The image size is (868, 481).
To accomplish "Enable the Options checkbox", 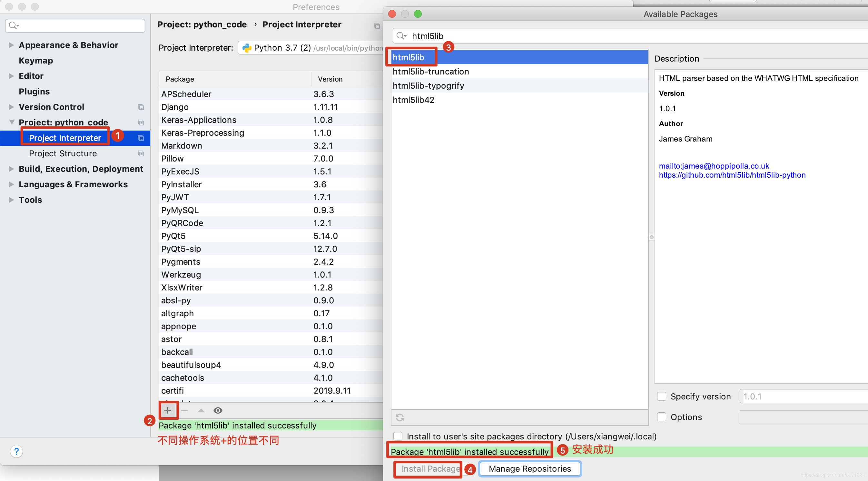I will tap(661, 417).
